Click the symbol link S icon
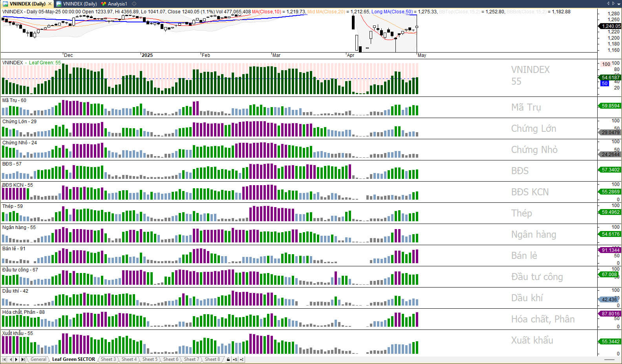The width and height of the screenshot is (622, 364). [x=235, y=359]
